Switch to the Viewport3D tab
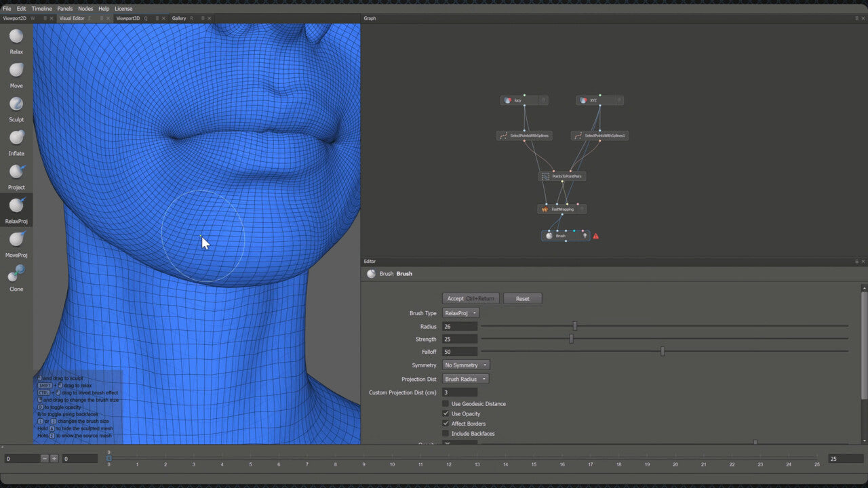Screen dimensions: 868x488 click(129, 18)
